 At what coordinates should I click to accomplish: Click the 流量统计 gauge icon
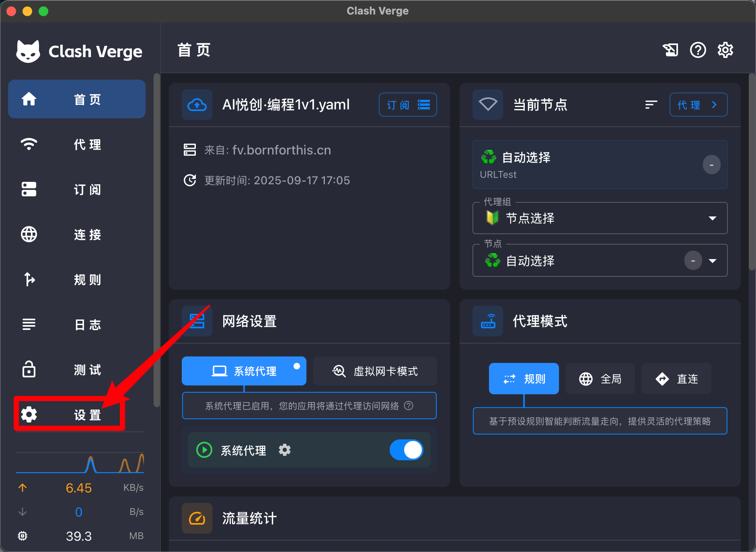(197, 518)
